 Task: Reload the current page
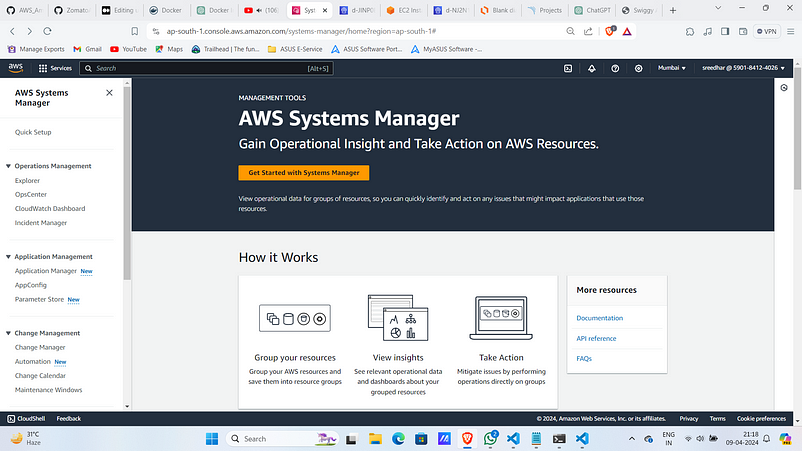point(47,31)
